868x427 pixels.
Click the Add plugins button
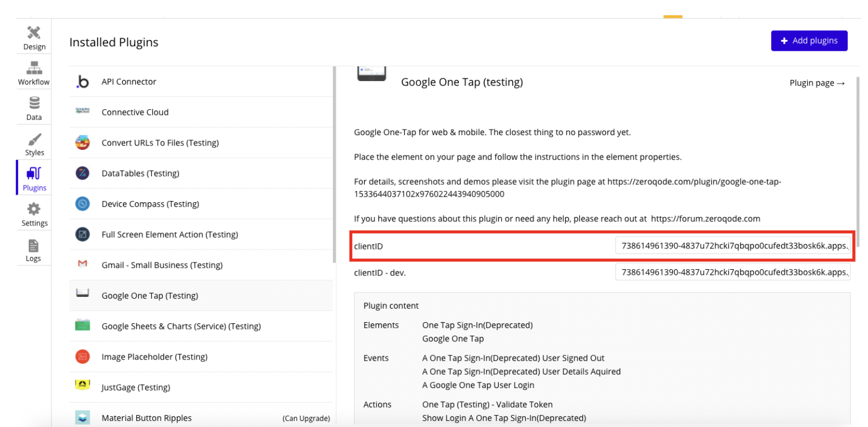pyautogui.click(x=809, y=41)
